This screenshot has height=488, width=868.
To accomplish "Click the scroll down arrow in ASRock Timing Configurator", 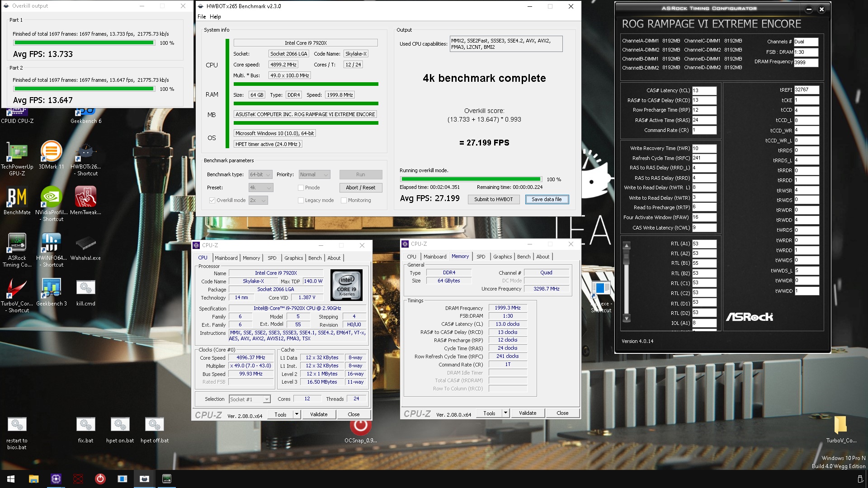I will (627, 318).
